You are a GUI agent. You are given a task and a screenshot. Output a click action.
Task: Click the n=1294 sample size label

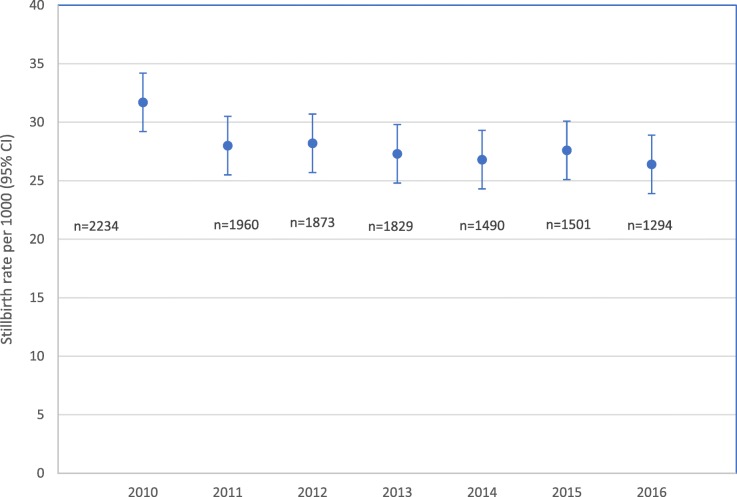649,226
